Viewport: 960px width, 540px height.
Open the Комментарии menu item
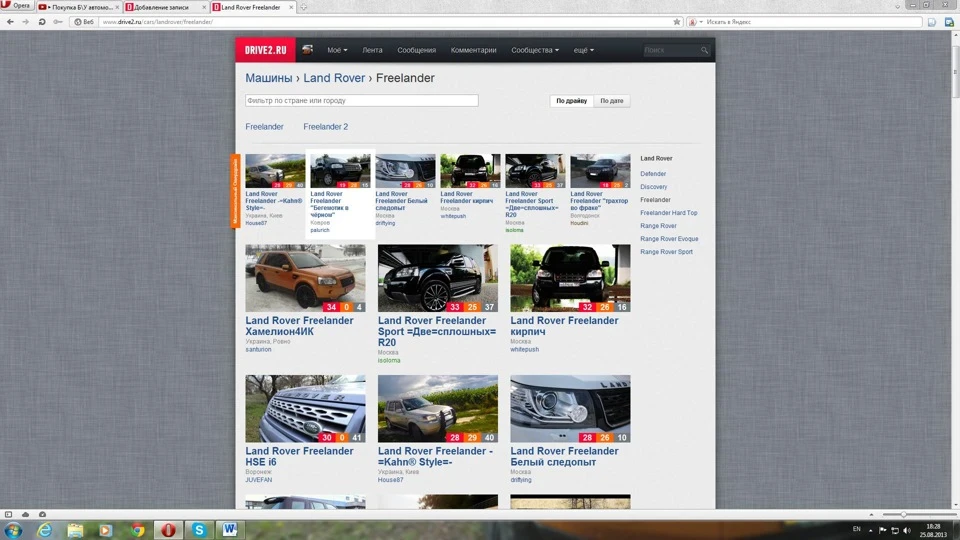(x=473, y=50)
